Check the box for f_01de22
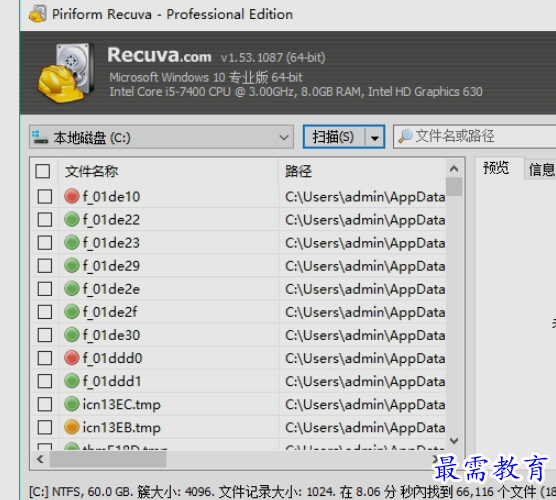556x500 pixels. [x=45, y=220]
